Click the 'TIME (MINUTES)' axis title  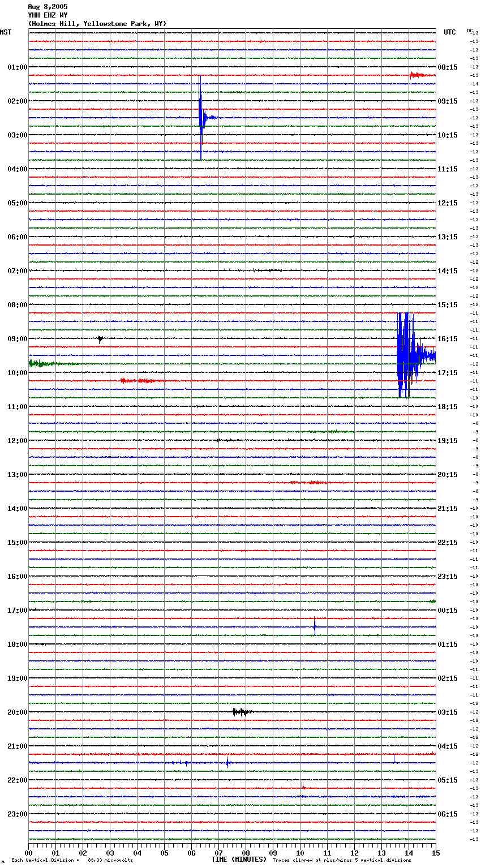(239, 860)
